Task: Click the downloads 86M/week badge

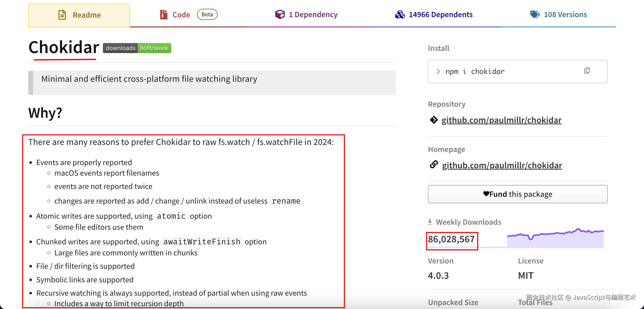Action: (x=137, y=48)
